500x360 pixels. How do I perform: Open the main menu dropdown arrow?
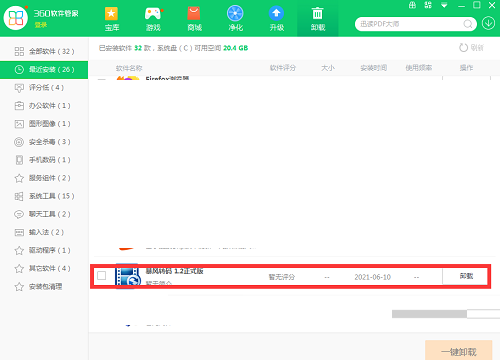[444, 5]
